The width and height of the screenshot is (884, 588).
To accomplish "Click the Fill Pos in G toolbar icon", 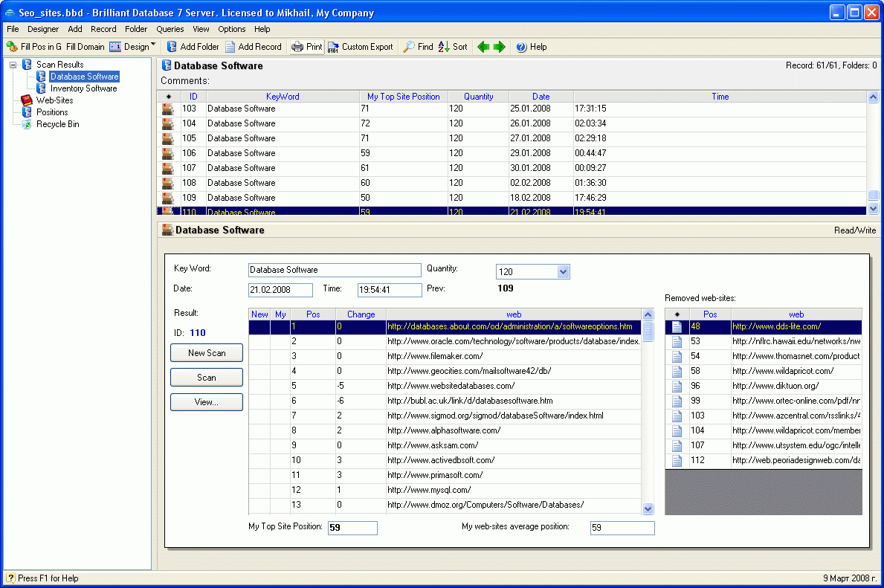I will click(13, 47).
